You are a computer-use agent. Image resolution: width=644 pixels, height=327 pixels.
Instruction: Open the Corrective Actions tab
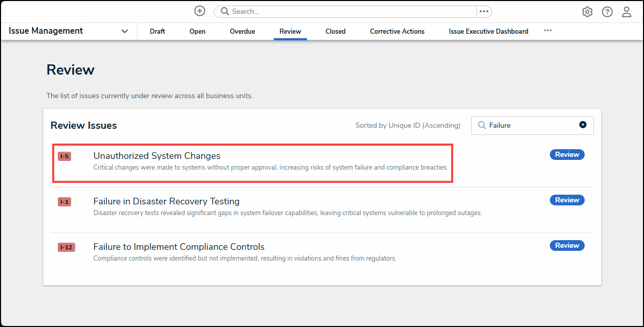point(397,31)
